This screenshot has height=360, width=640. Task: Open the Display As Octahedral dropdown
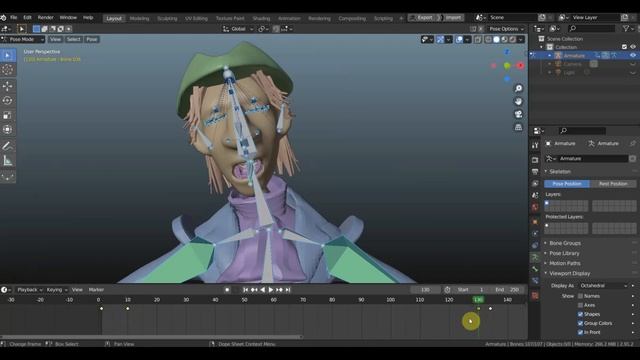pos(603,286)
